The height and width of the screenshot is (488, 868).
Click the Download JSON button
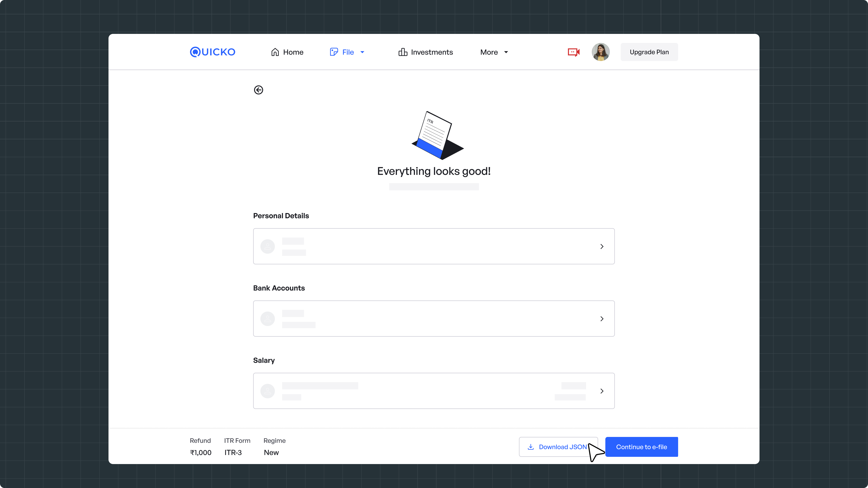click(562, 447)
